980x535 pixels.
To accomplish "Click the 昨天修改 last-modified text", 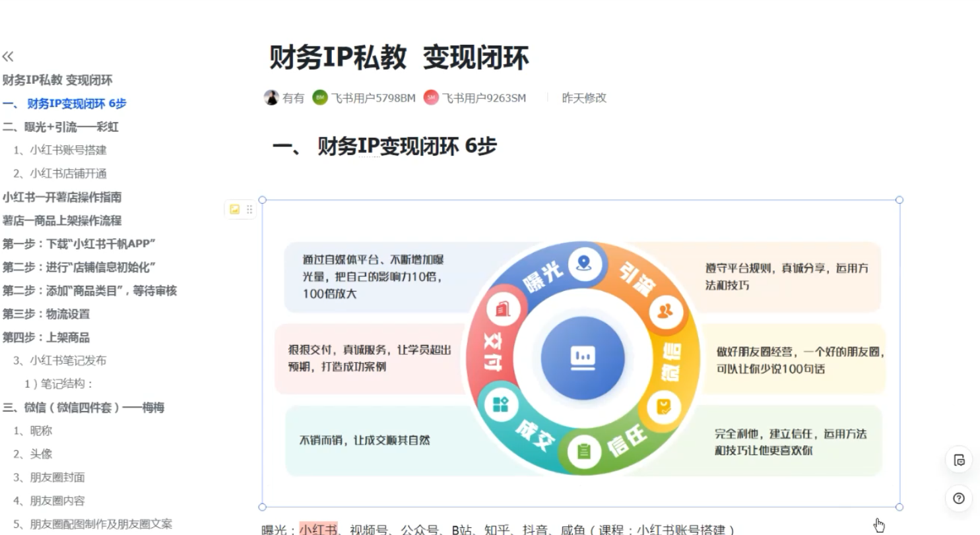I will (x=583, y=98).
